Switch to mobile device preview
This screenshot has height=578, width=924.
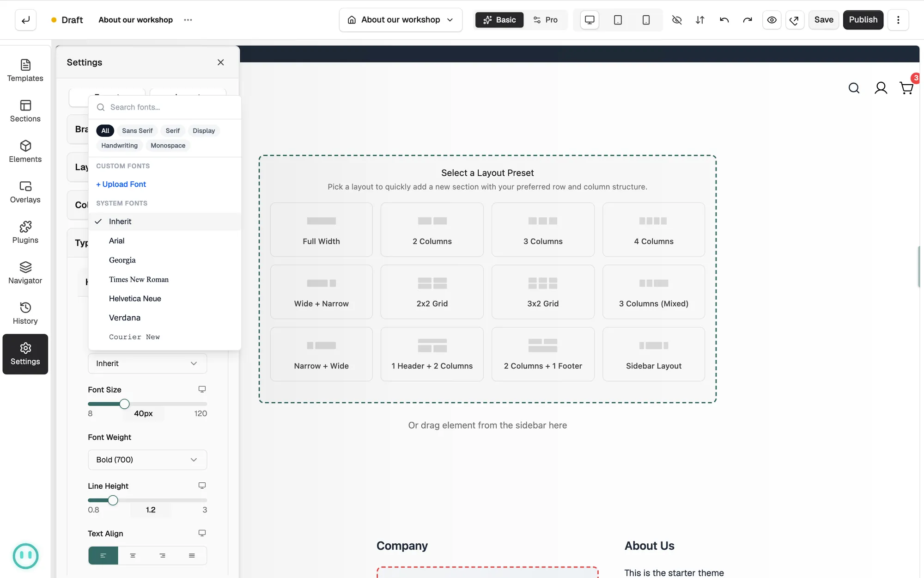coord(646,20)
